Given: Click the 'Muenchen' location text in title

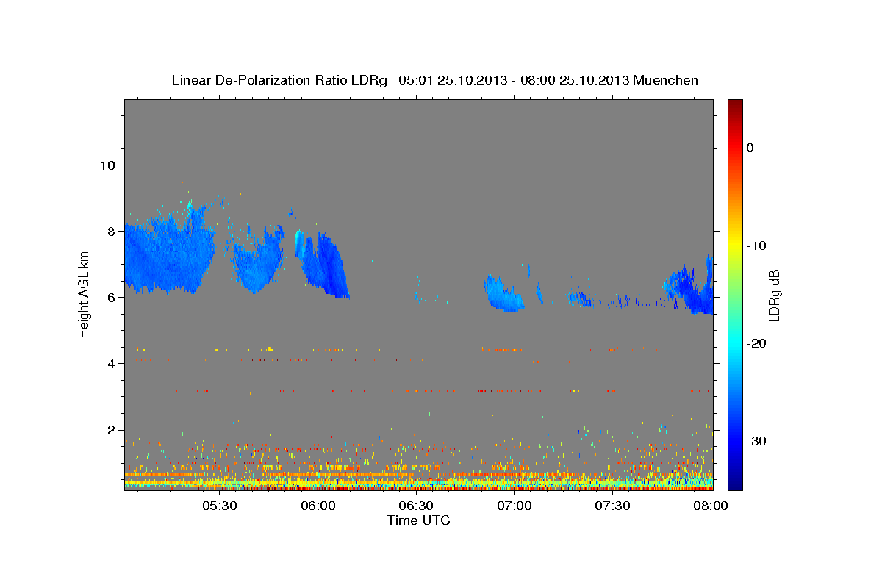Looking at the screenshot, I should pyautogui.click(x=667, y=80).
